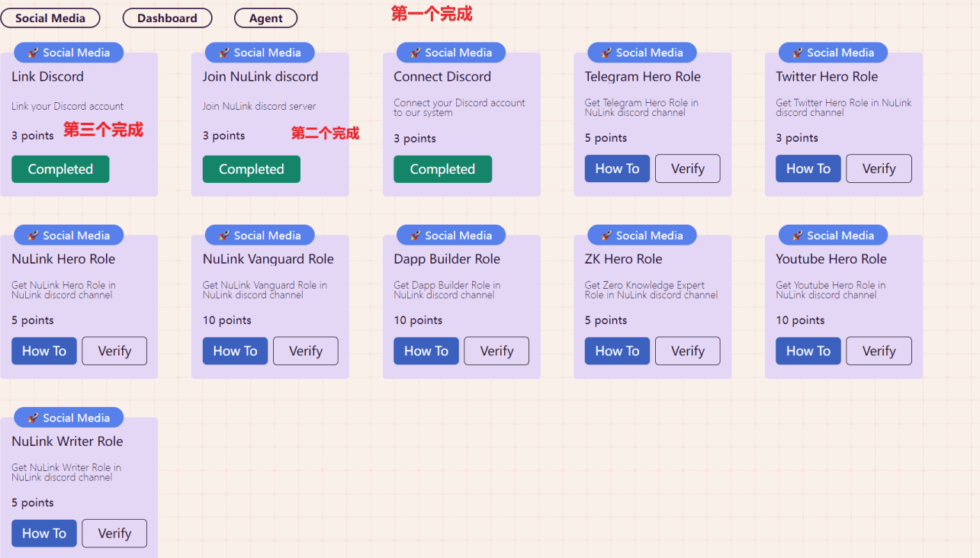Switch to the Social Media tab
This screenshot has height=558, width=980.
(50, 18)
